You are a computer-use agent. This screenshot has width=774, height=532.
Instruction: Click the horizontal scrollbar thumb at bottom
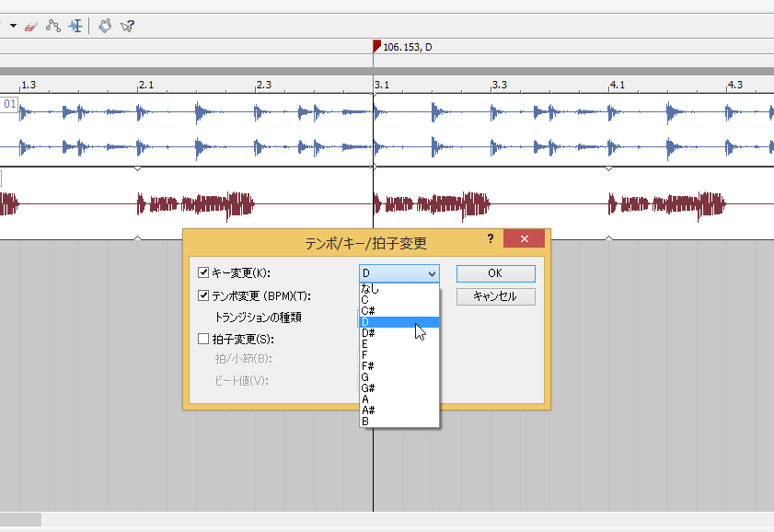pos(21,519)
